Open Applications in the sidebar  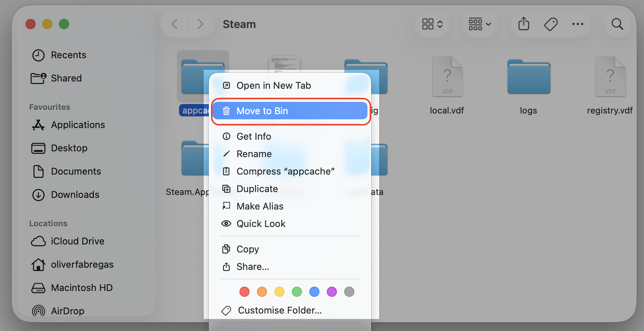pos(68,125)
